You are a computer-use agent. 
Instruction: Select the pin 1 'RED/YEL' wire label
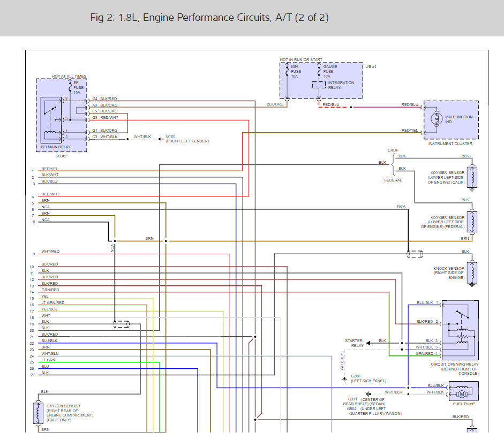(x=50, y=169)
